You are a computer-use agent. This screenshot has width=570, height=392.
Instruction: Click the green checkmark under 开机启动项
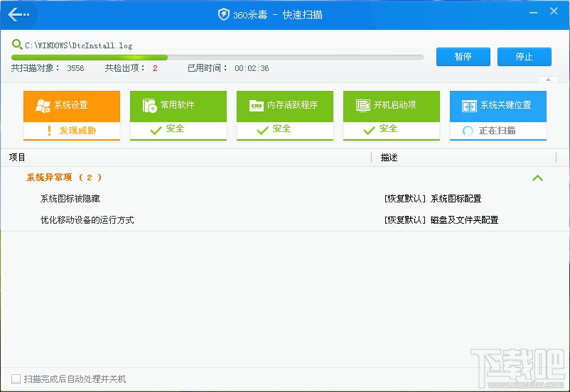[x=369, y=130]
